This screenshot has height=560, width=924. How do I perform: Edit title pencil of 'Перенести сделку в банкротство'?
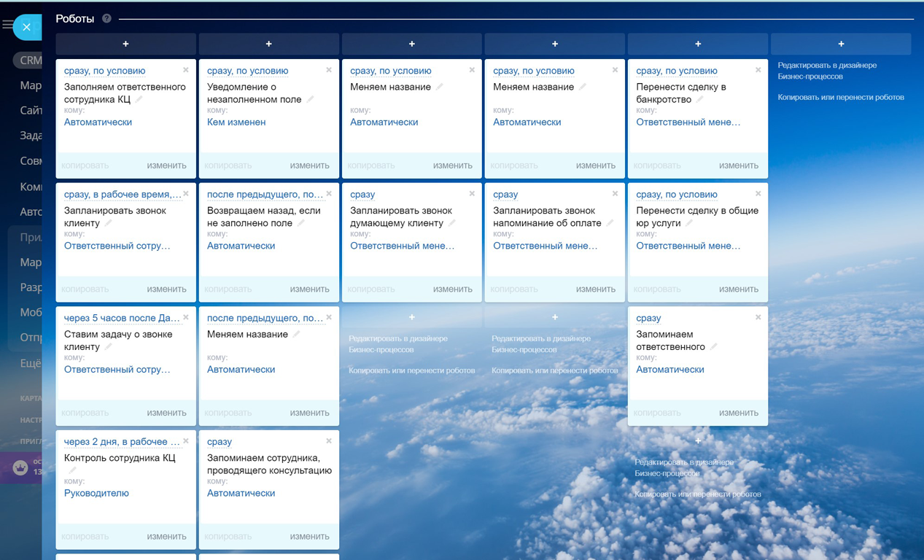pos(699,99)
